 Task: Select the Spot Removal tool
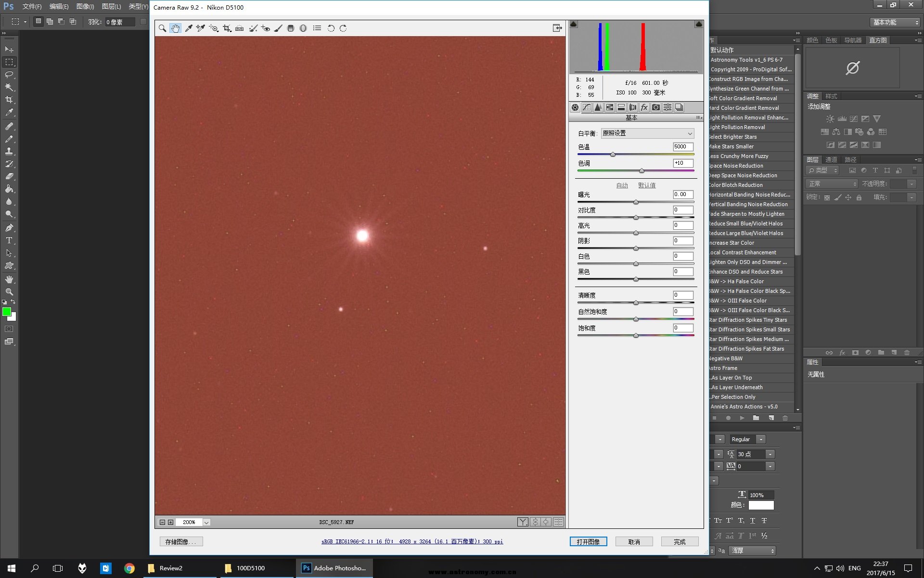253,28
